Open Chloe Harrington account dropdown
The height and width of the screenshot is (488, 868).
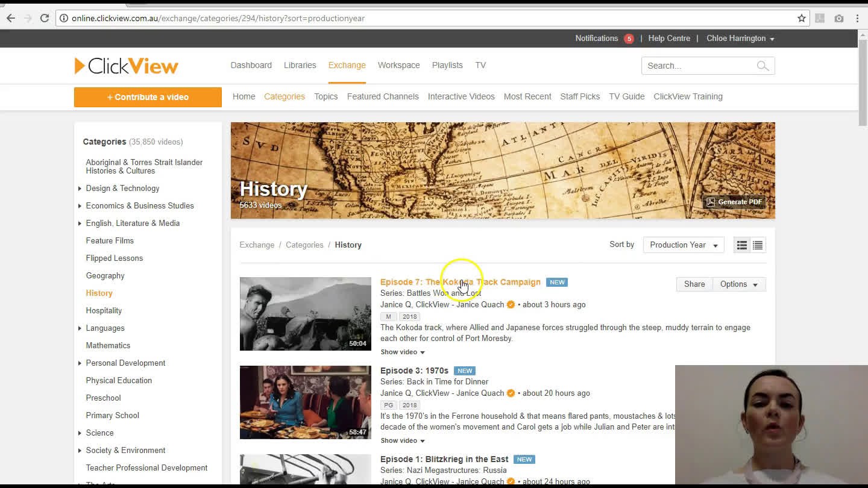click(740, 39)
